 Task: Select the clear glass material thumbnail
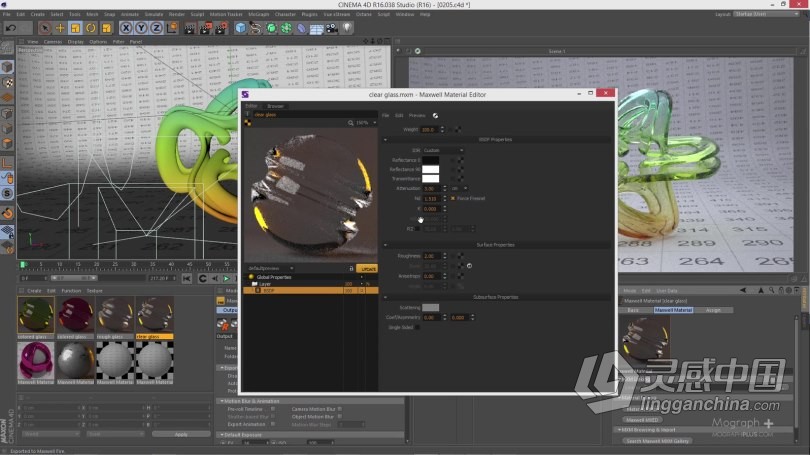(x=154, y=315)
